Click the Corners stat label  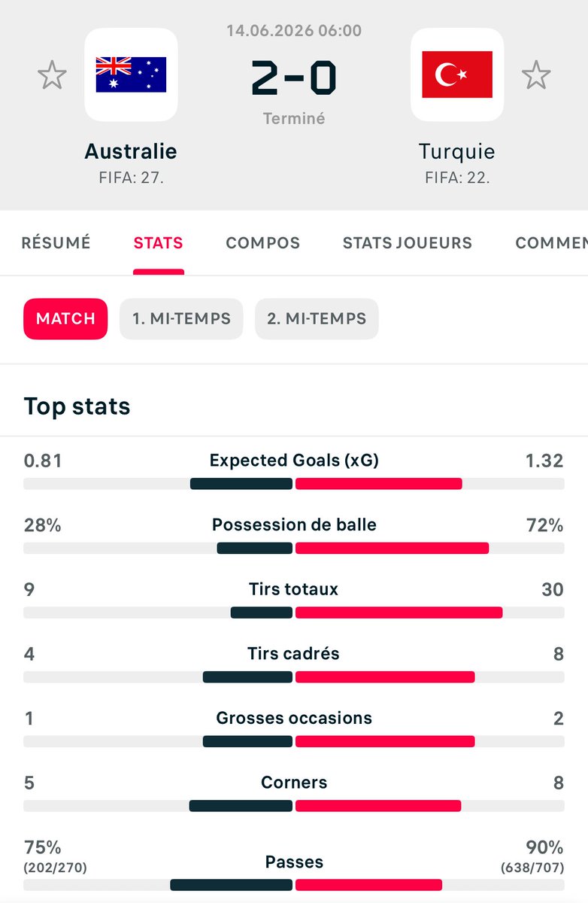[x=294, y=783]
